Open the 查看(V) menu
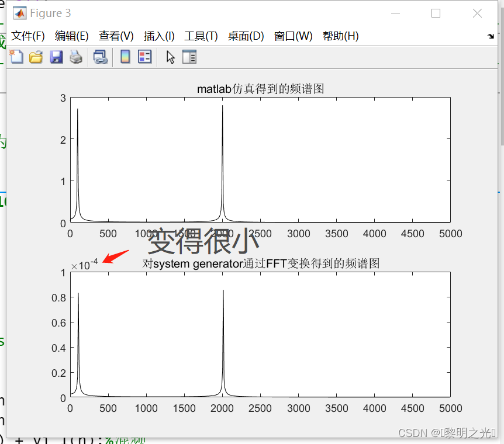The width and height of the screenshot is (504, 444). [x=115, y=36]
